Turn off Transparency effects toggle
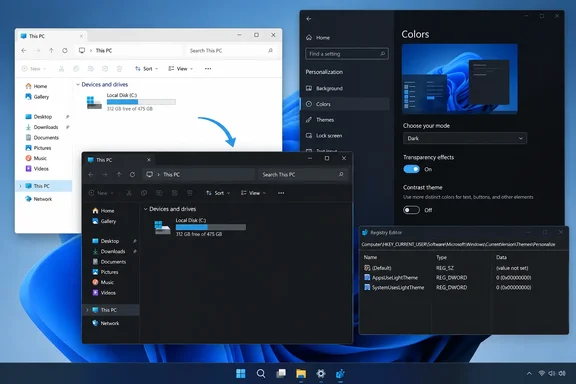Image resolution: width=576 pixels, height=384 pixels. [411, 169]
